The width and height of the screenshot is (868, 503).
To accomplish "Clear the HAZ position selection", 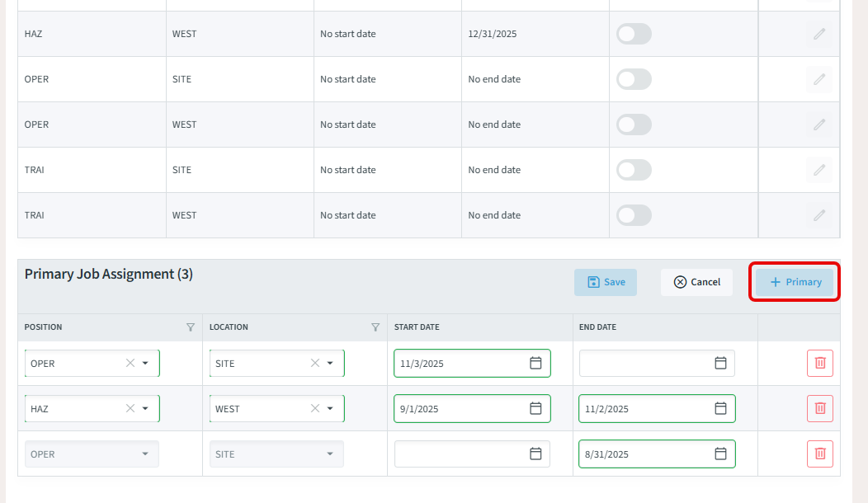I will pos(130,408).
